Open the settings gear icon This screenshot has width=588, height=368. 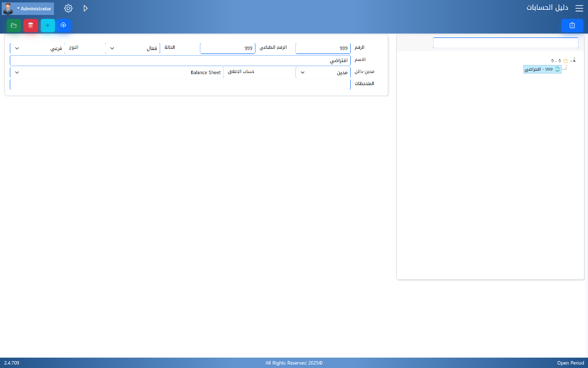(x=68, y=9)
